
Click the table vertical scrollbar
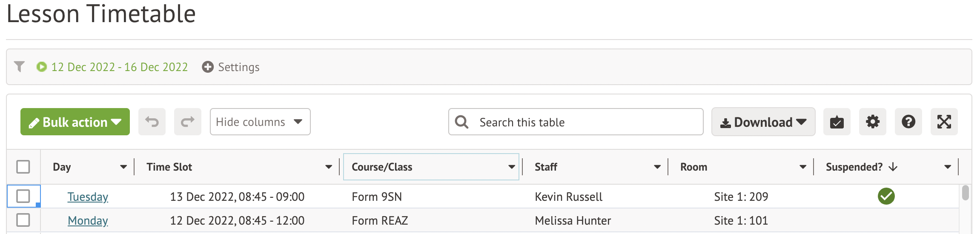point(965,194)
